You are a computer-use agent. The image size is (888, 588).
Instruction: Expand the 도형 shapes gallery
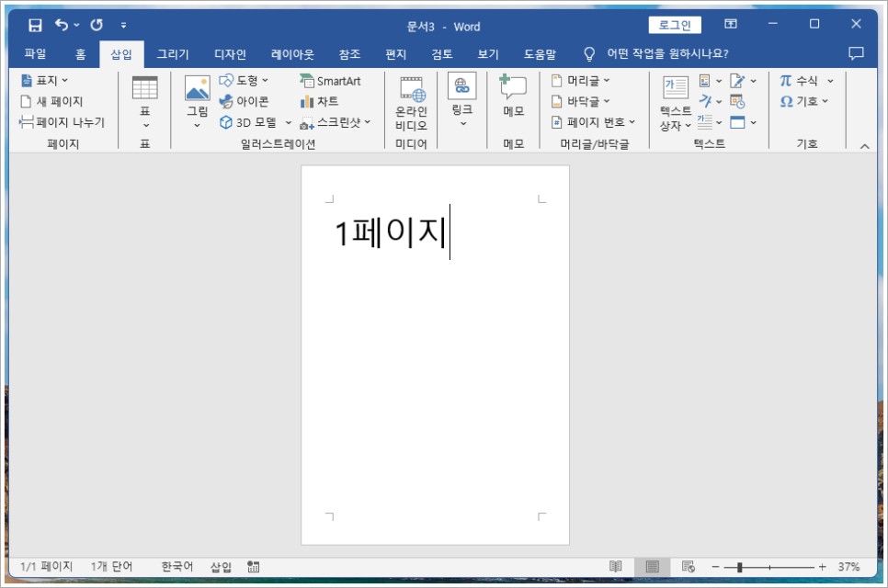(x=265, y=80)
